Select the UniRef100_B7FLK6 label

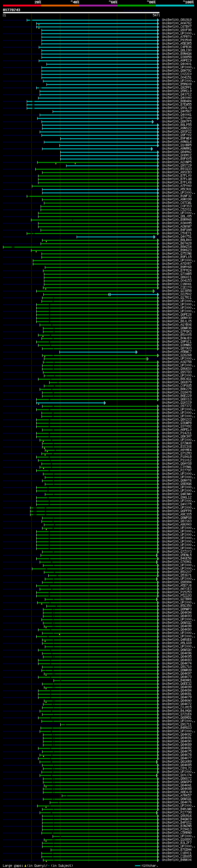(x=177, y=182)
